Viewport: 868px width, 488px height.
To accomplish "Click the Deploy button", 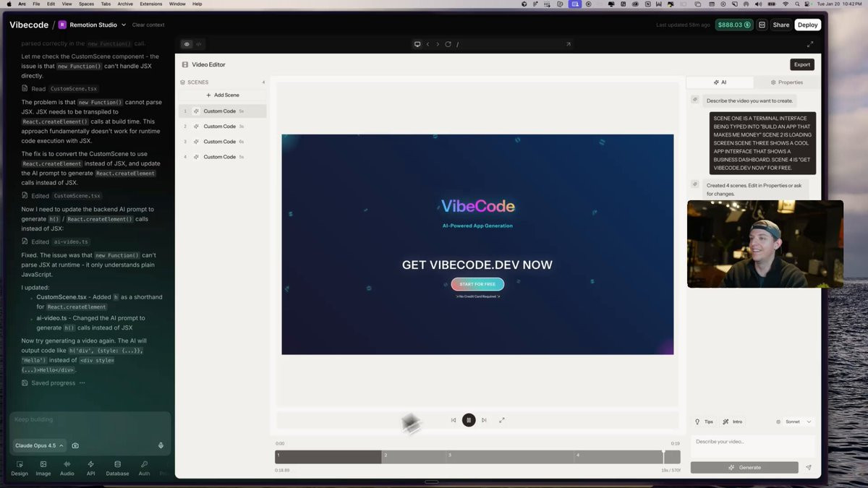I will click(808, 25).
